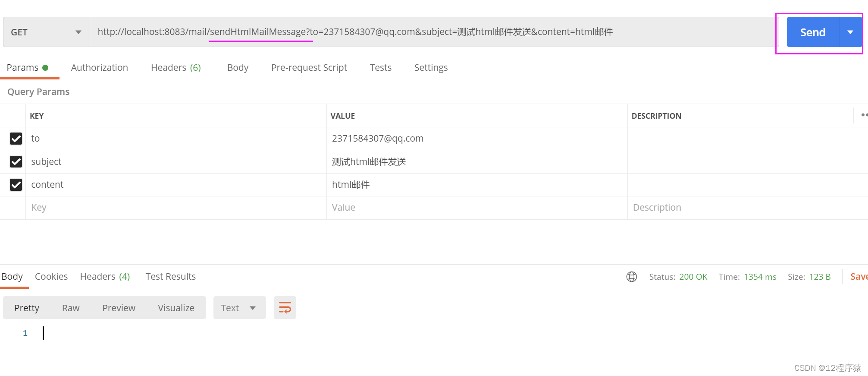
Task: Open the Send button dropdown arrow
Action: (850, 32)
